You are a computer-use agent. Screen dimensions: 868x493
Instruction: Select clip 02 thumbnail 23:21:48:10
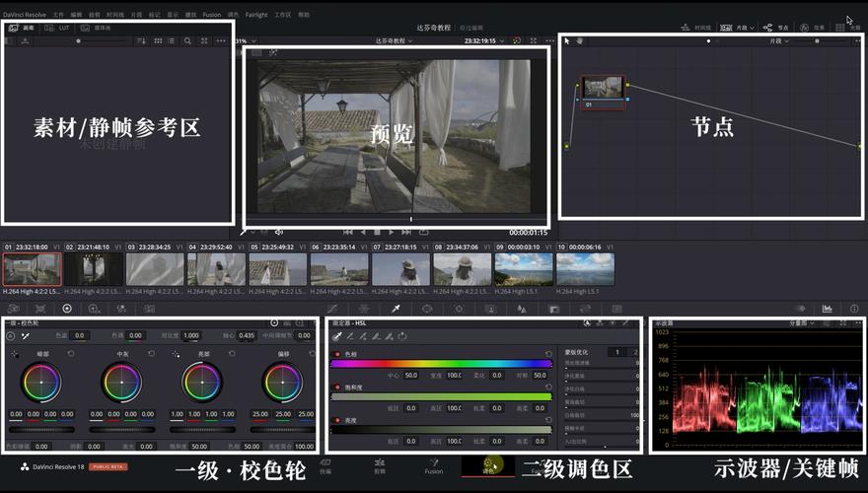pos(94,269)
